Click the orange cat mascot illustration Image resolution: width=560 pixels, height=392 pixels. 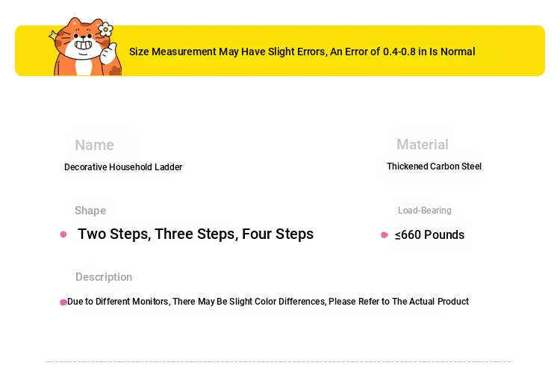pyautogui.click(x=86, y=46)
